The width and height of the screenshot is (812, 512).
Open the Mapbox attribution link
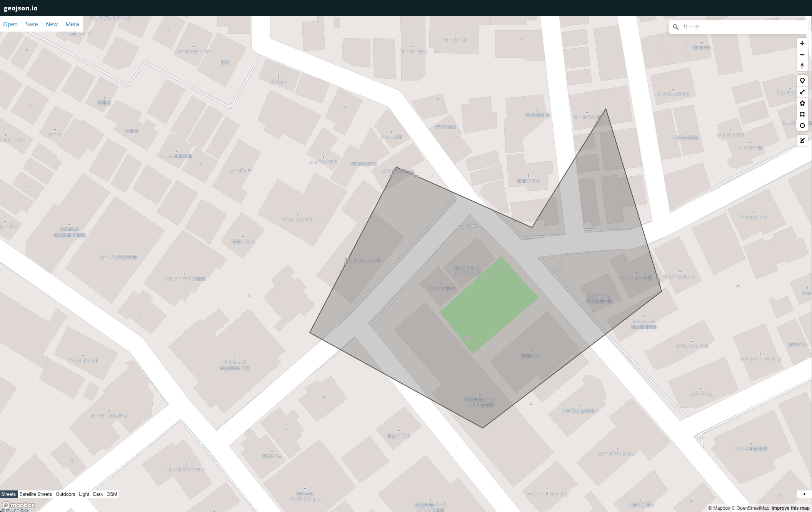(719, 508)
